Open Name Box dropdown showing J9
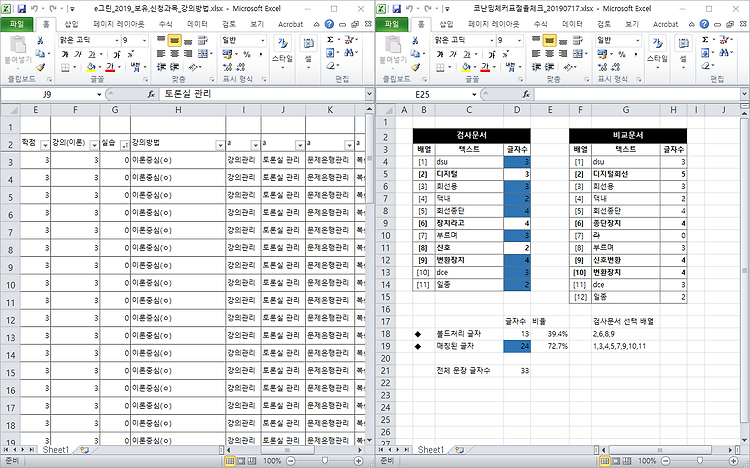Screen dimensions: 750x468 (x=99, y=95)
